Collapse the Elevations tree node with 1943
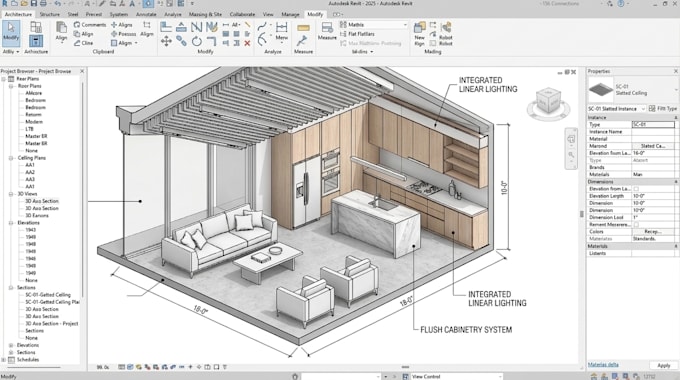 click(x=11, y=223)
